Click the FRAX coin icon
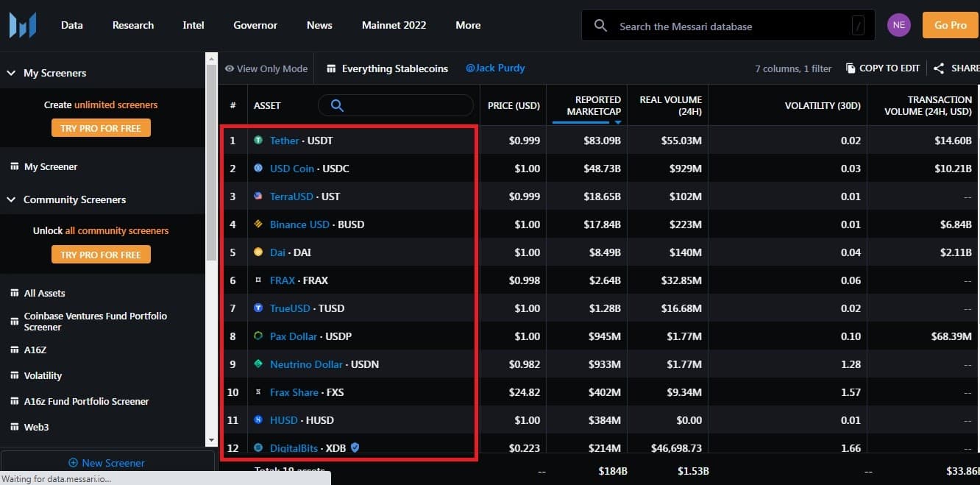This screenshot has width=980, height=485. pos(258,280)
